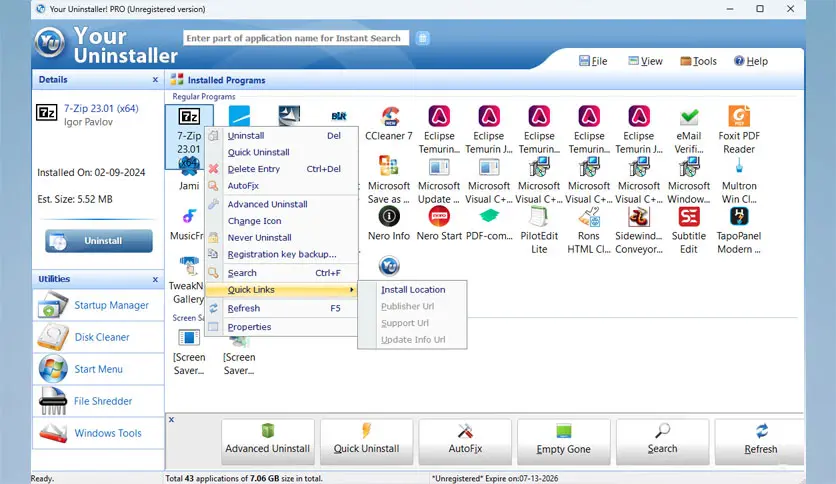Close the Details panel
Screen dimensions: 836x484
[155, 79]
